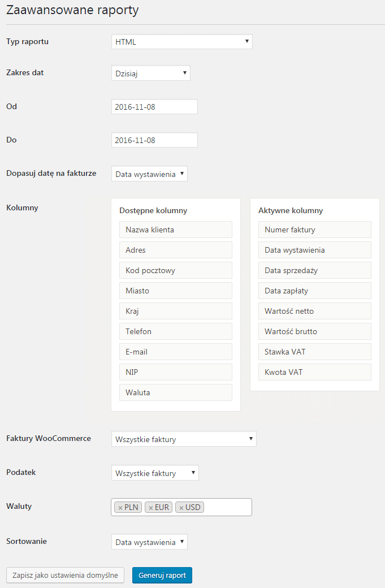The width and height of the screenshot is (385, 588).
Task: Select Kod pocztowy available column
Action: click(176, 270)
